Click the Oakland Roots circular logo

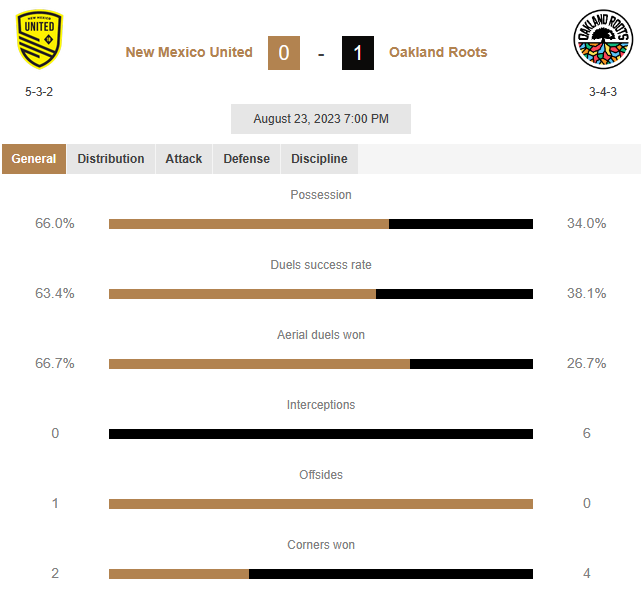click(603, 39)
